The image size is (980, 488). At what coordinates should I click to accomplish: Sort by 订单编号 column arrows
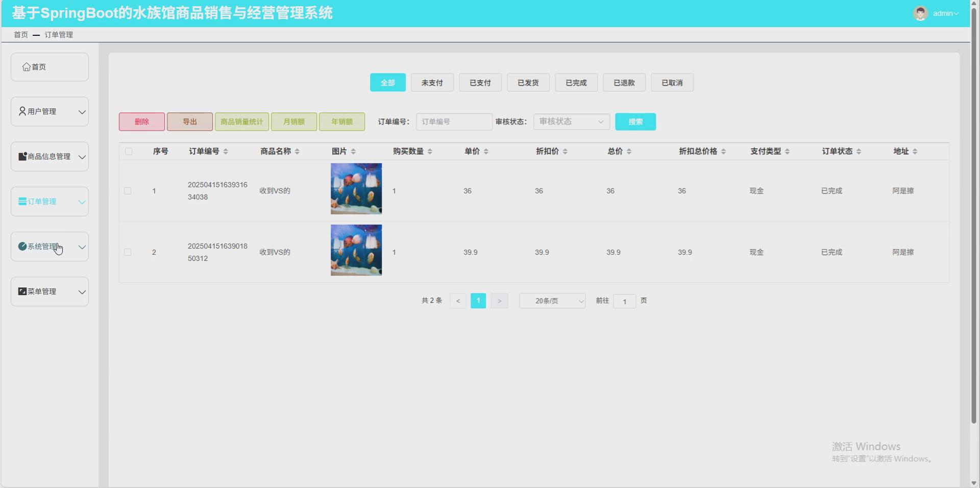click(226, 152)
